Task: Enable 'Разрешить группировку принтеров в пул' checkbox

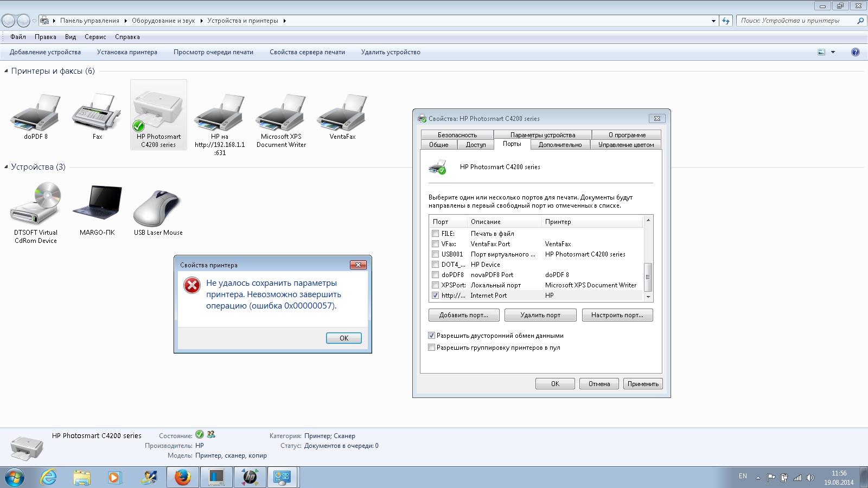Action: point(432,348)
